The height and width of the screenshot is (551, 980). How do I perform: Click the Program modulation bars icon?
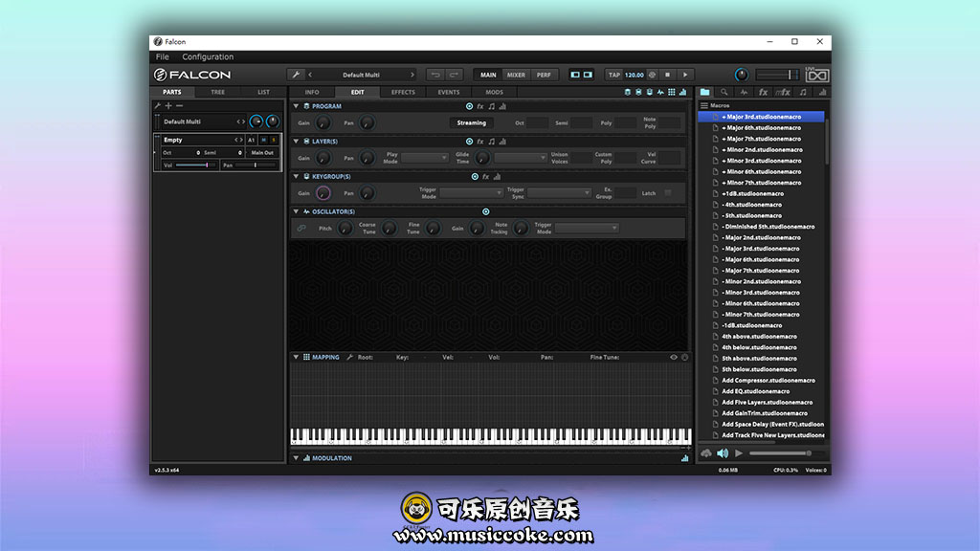[502, 107]
